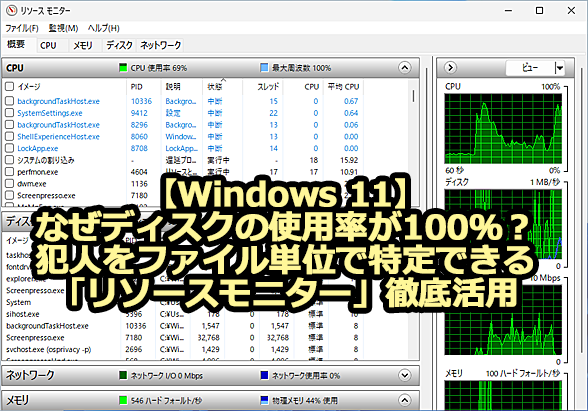Switch to the ディスク tab
This screenshot has width=588, height=411.
pyautogui.click(x=119, y=45)
